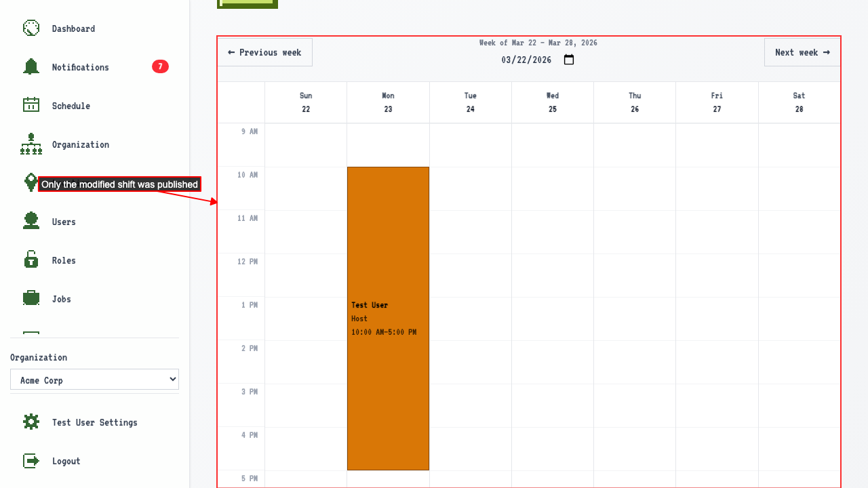868x488 pixels.
Task: Go to Dashboard page
Action: click(x=73, y=28)
